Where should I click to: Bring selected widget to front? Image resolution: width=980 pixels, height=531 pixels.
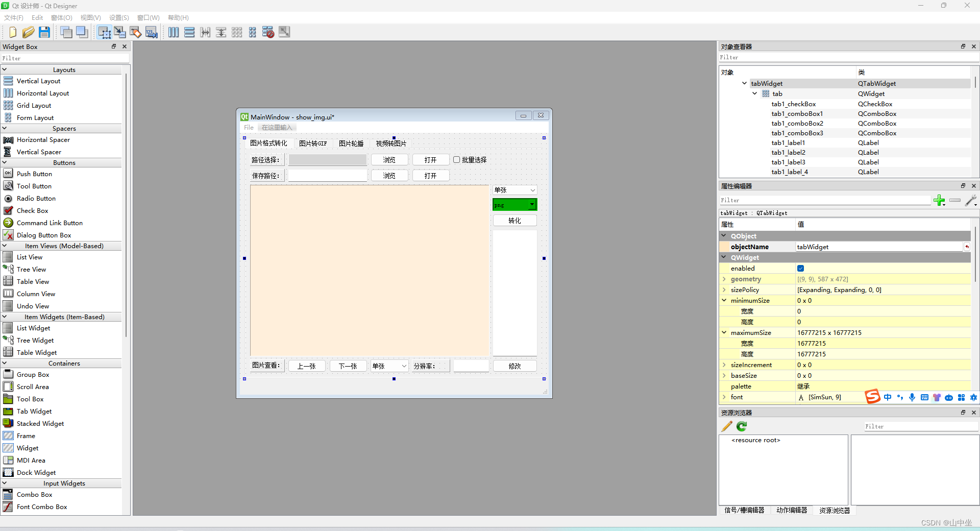82,32
